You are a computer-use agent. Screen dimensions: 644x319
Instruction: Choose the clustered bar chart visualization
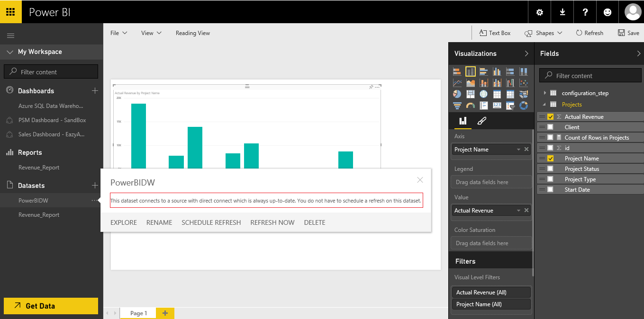[484, 71]
